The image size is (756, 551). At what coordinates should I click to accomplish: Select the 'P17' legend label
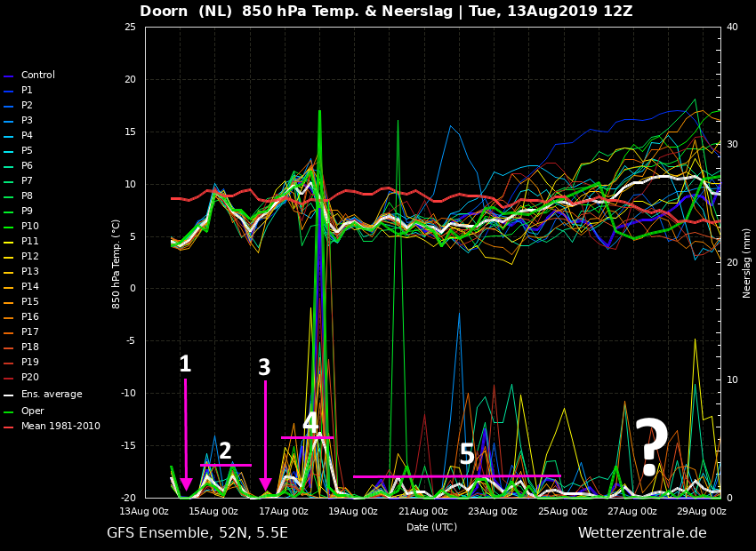coord(30,331)
